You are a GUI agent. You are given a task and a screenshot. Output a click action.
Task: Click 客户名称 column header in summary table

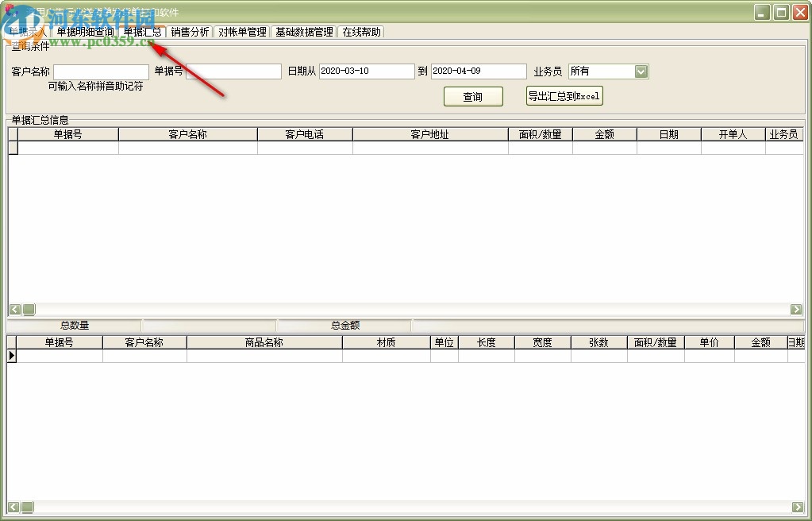point(187,134)
